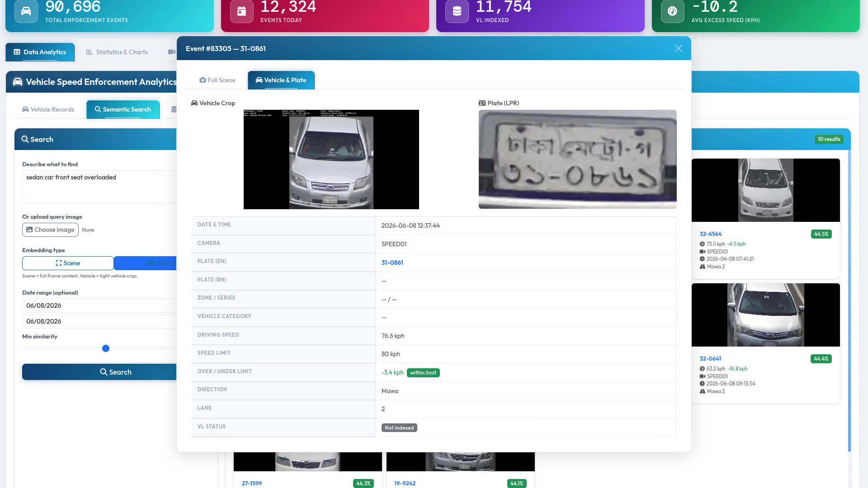Image resolution: width=868 pixels, height=488 pixels.
Task: Click the Plate (LPR) card icon
Action: click(x=482, y=103)
